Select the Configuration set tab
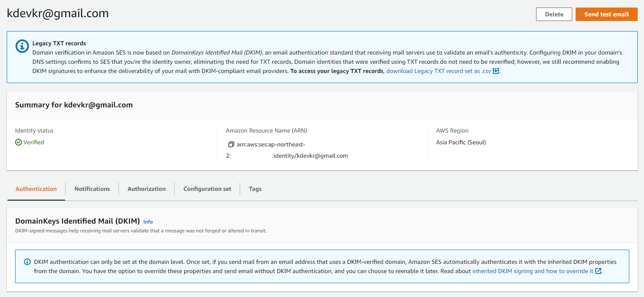644x297 pixels. [207, 189]
